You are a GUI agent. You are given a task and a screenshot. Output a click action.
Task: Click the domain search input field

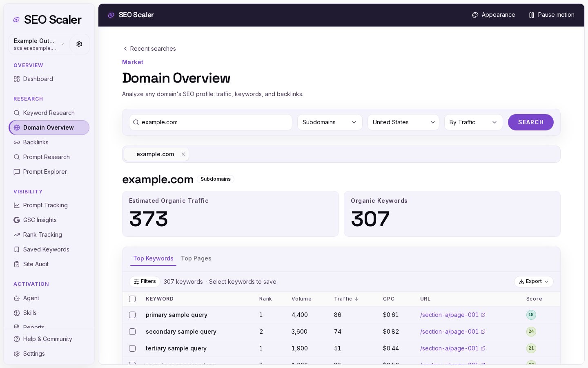pos(211,122)
